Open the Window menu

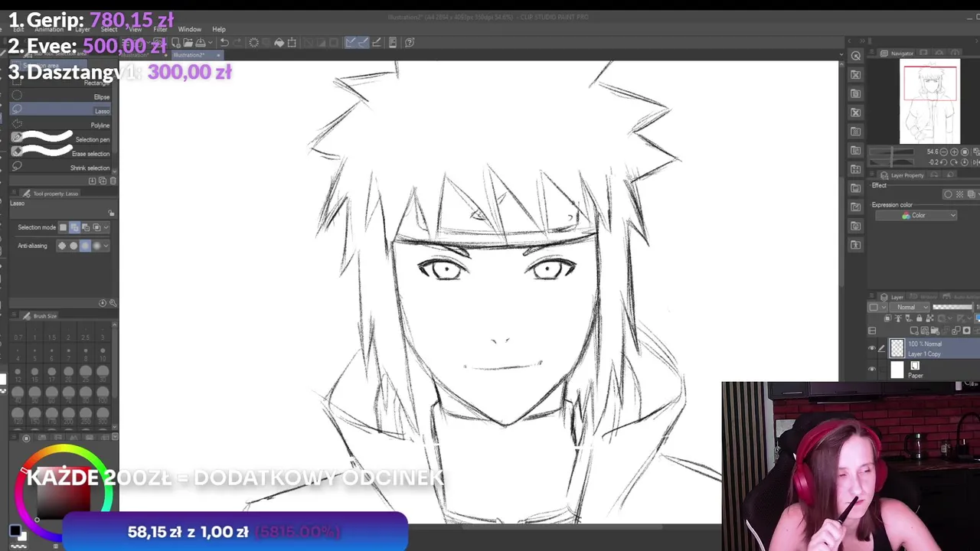coord(190,29)
